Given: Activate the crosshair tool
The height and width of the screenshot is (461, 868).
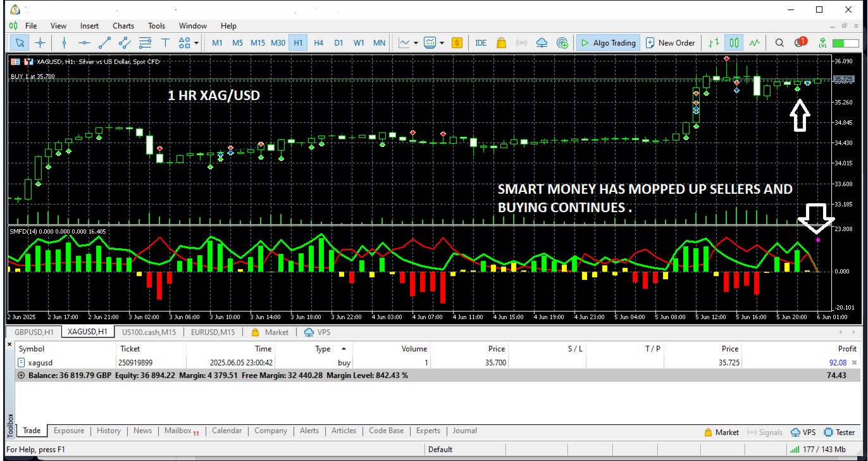Looking at the screenshot, I should click(40, 43).
